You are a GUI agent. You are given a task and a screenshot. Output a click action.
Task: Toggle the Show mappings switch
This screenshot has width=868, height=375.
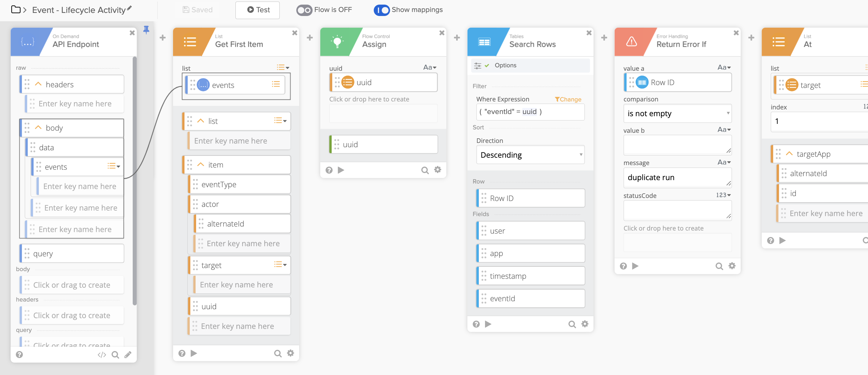[381, 10]
